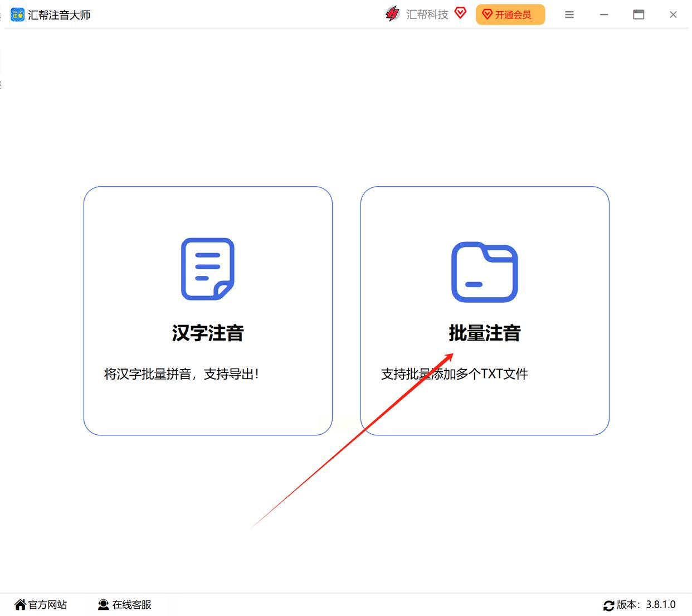This screenshot has width=692, height=616.
Task: Click the 开通会员 membership button
Action: (510, 14)
